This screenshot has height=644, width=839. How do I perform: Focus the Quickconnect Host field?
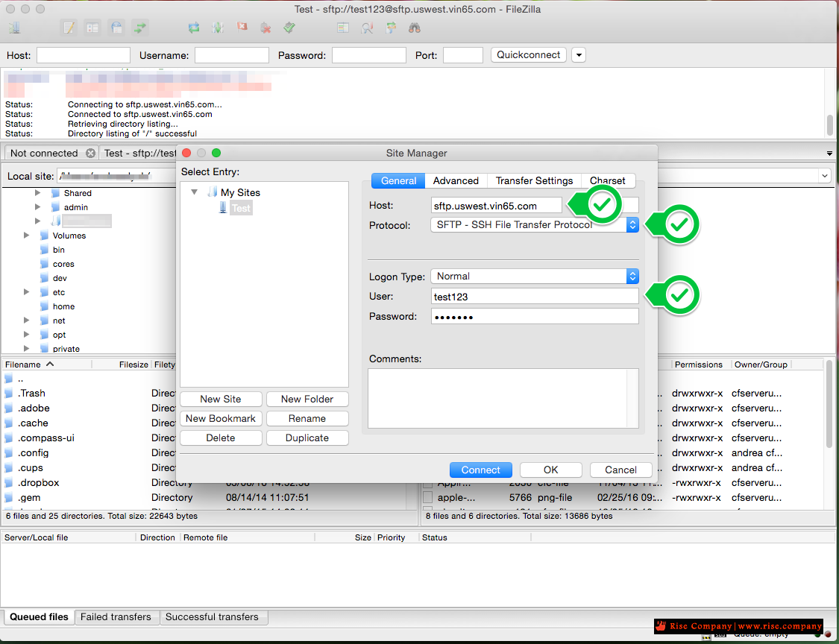[84, 55]
